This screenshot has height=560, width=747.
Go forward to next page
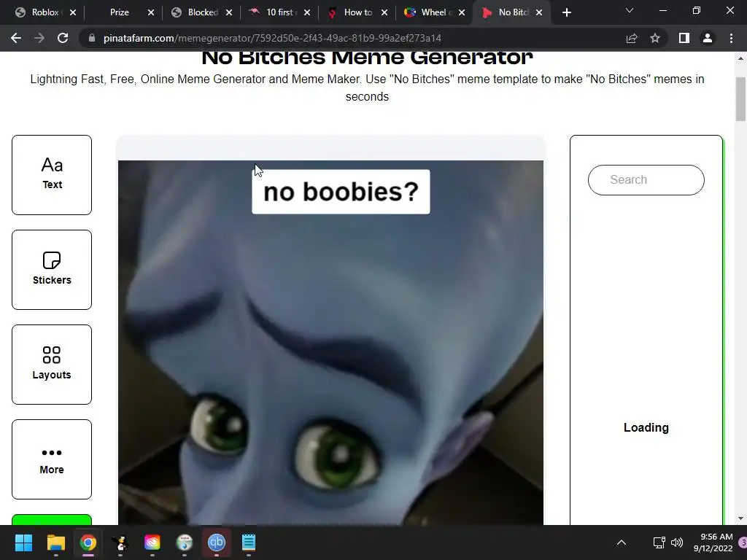coord(39,38)
